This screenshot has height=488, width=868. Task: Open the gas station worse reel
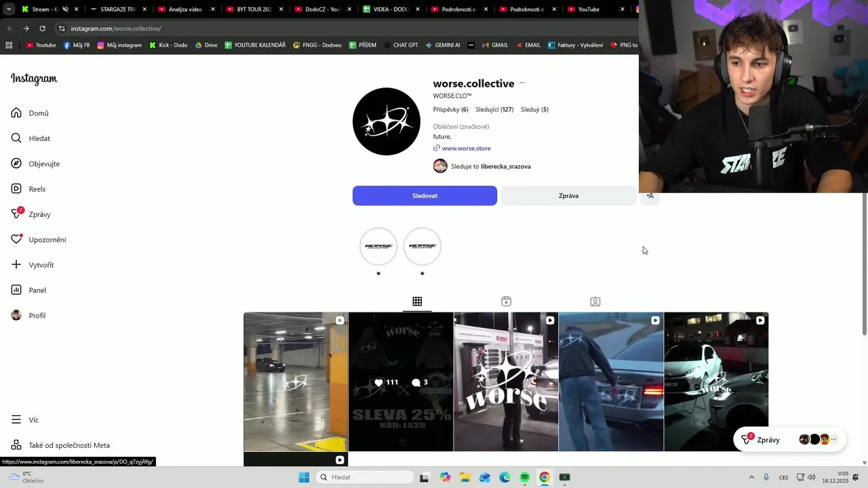click(506, 382)
